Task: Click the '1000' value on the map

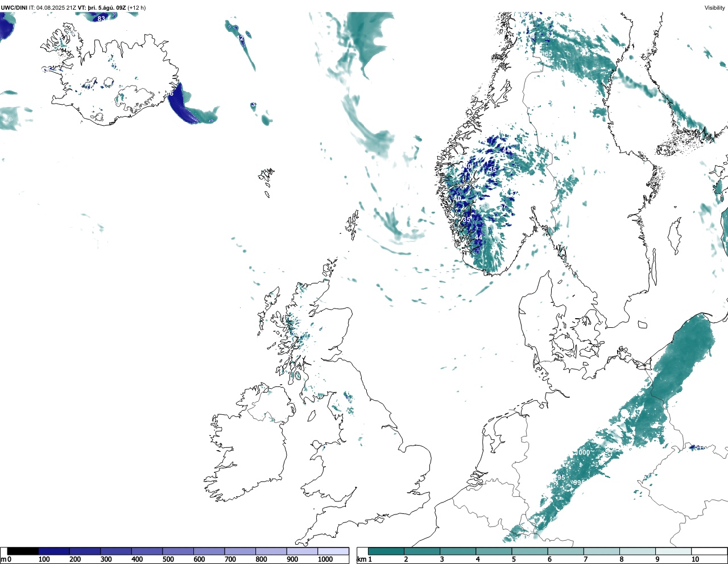Action: pyautogui.click(x=583, y=452)
